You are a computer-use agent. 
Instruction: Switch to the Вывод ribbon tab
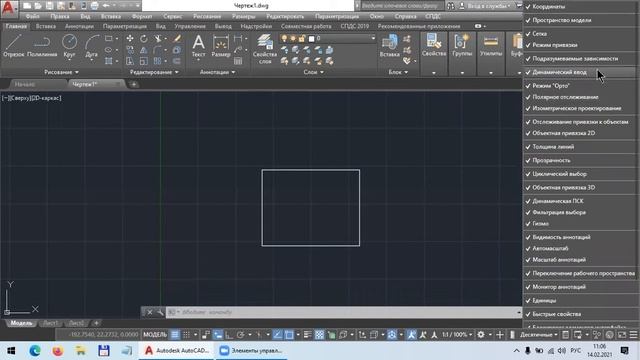(223, 26)
